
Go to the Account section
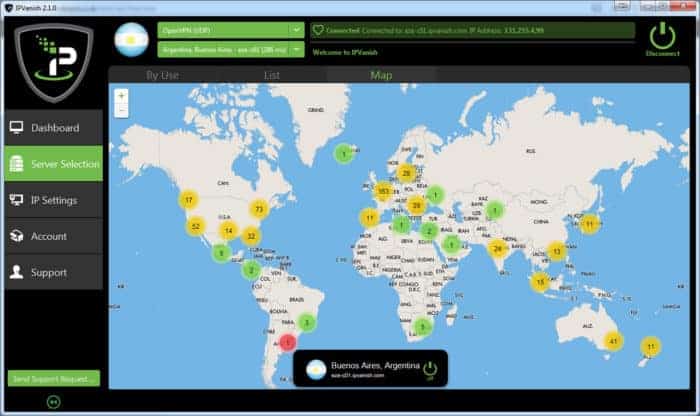coord(54,236)
